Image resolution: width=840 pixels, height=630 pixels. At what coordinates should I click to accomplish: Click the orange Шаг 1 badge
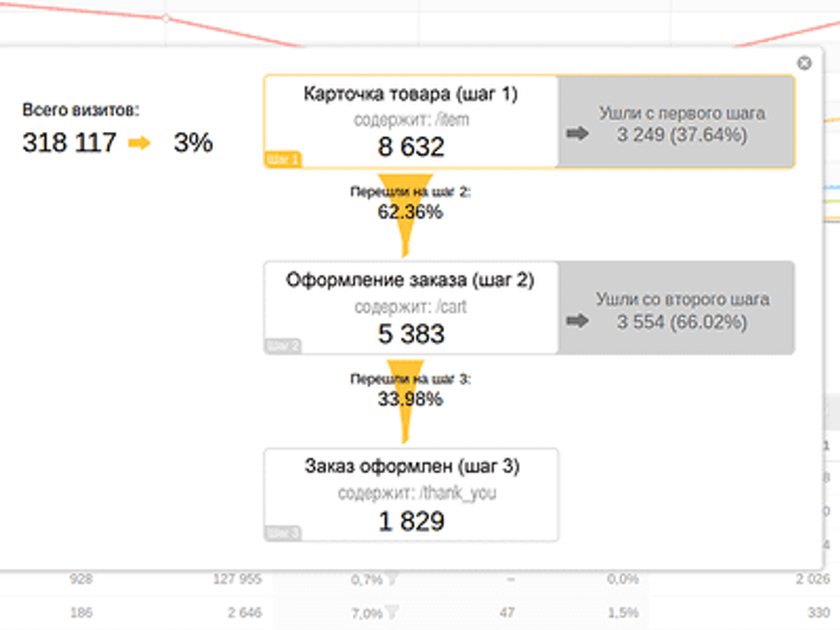(x=282, y=159)
